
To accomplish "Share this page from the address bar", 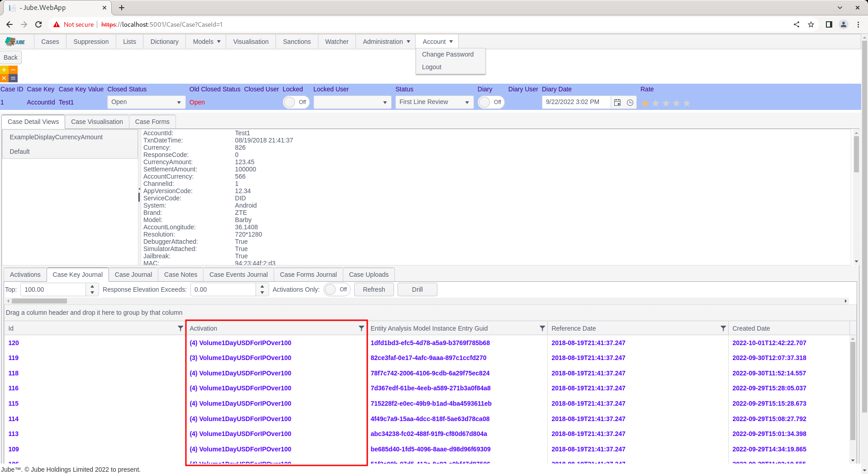I will pos(797,24).
